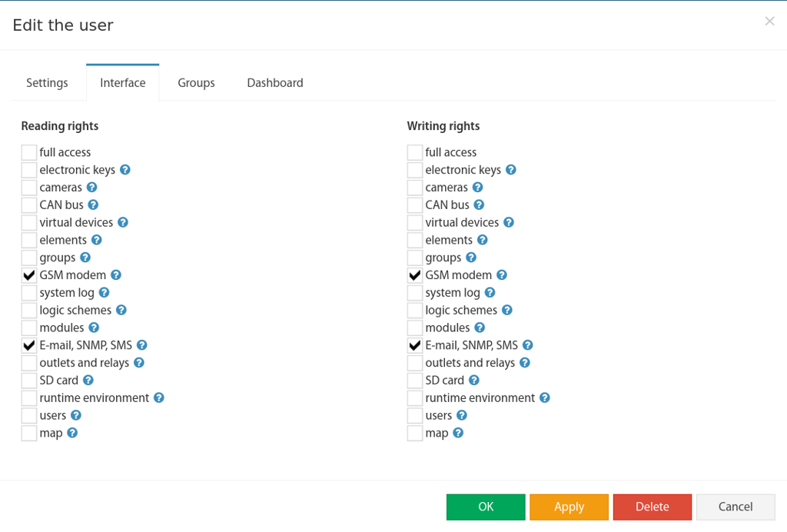Screen dimensions: 787x532
Task: Open help icon for runtime environment reading rights
Action: point(158,398)
